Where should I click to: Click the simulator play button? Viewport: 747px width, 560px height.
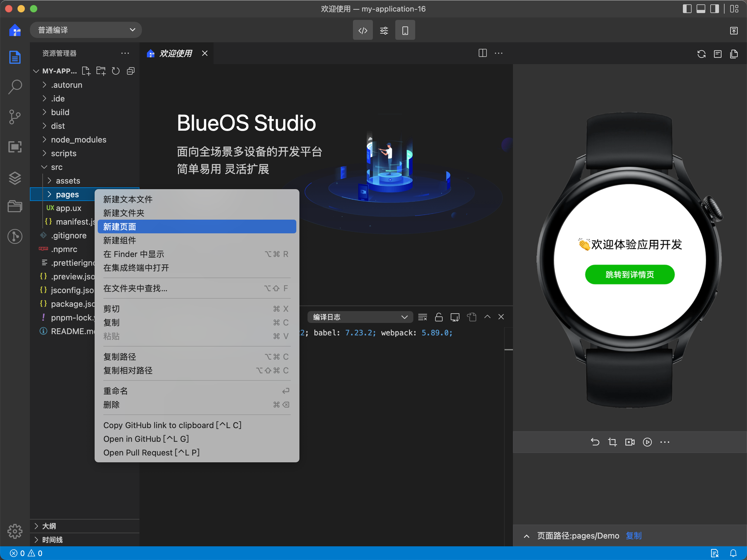(647, 442)
